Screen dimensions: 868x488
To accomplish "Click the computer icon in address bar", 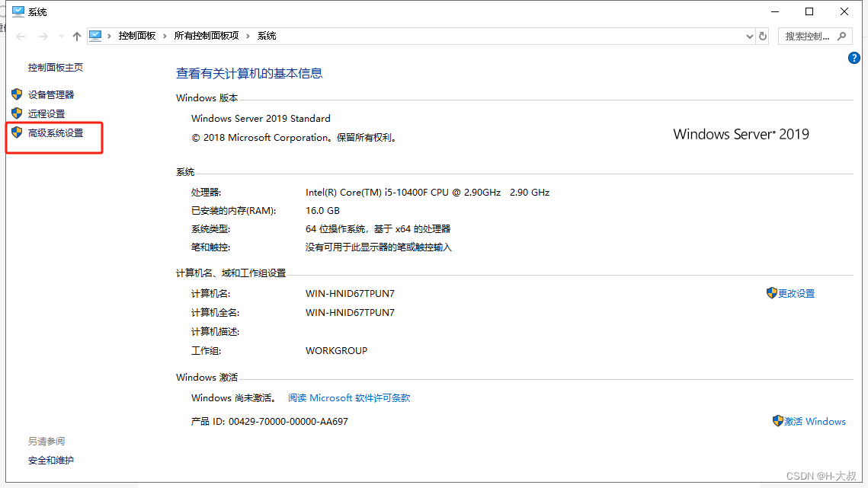I will (x=95, y=36).
